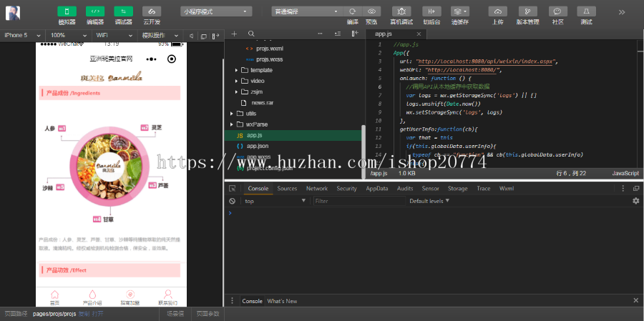Toggle the 模拟器 simulator panel button
The width and height of the screenshot is (644, 321).
click(67, 11)
